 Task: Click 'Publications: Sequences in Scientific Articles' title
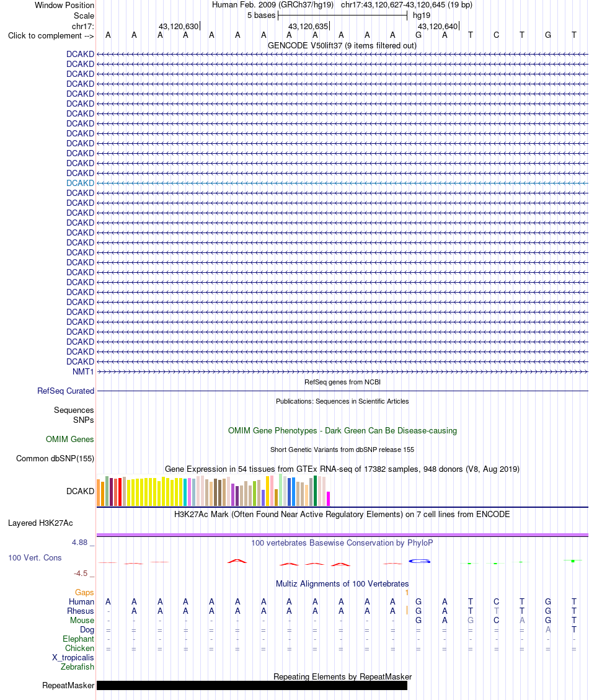coord(342,401)
